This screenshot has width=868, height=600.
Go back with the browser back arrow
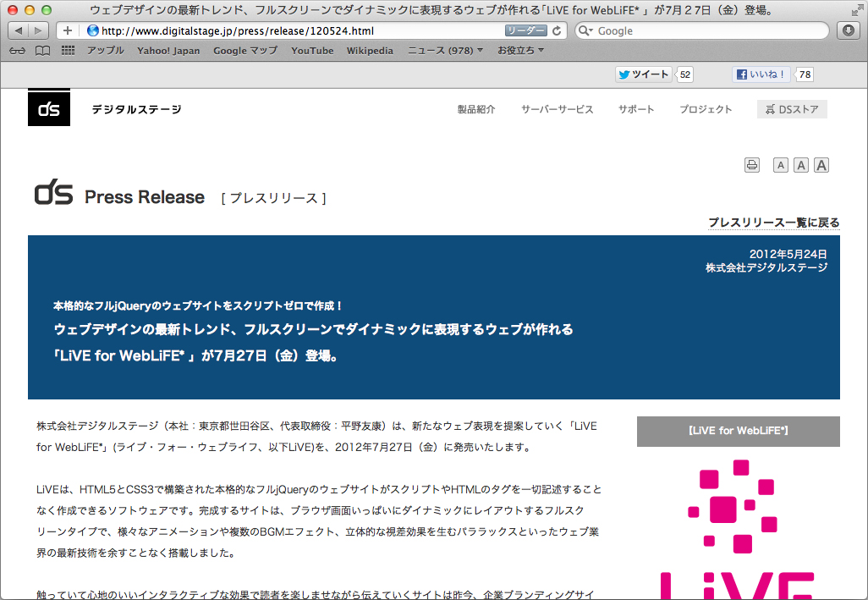click(19, 30)
